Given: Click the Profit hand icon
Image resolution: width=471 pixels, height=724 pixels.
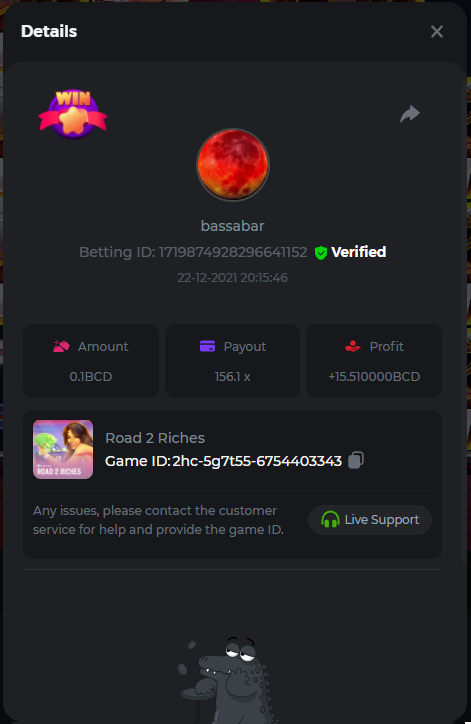Looking at the screenshot, I should click(353, 346).
